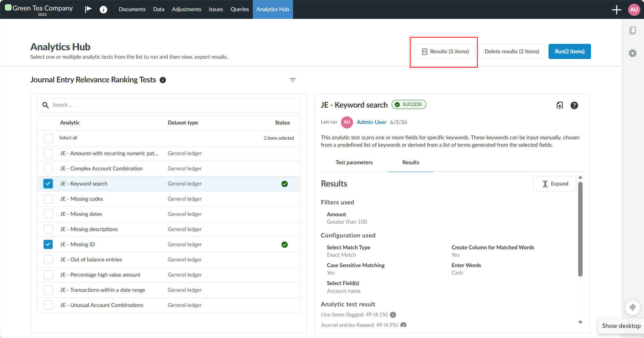Click the search magnifier icon
Image resolution: width=644 pixels, height=338 pixels.
click(x=45, y=105)
